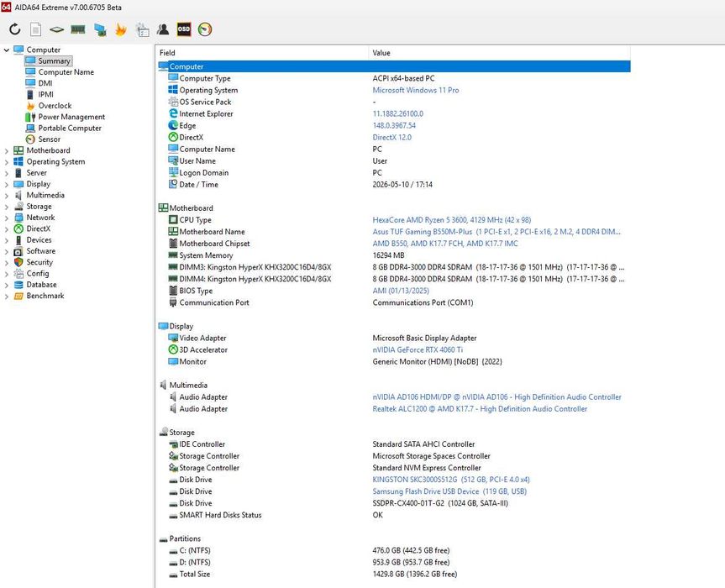Expand the Server tree node
Viewport: 725px width, 588px height.
coord(7,173)
